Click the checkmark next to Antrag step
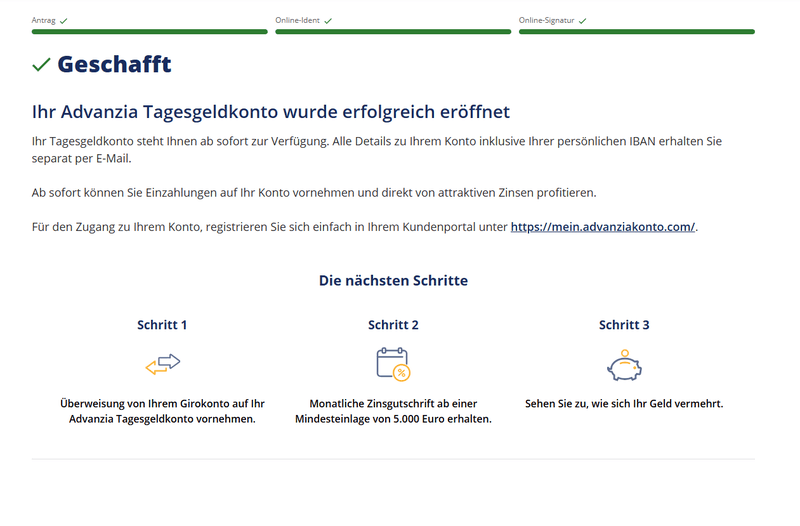Image resolution: width=800 pixels, height=526 pixels. pos(63,21)
